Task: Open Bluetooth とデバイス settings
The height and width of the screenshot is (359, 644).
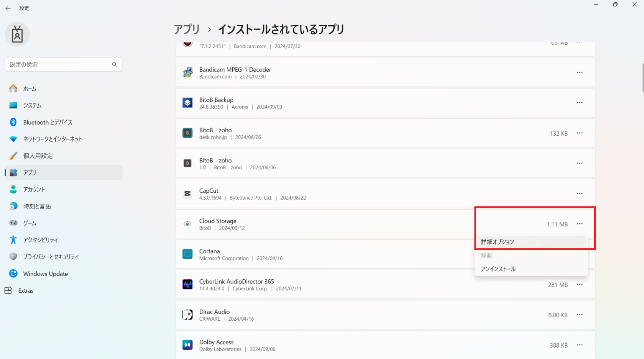Action: [64, 122]
